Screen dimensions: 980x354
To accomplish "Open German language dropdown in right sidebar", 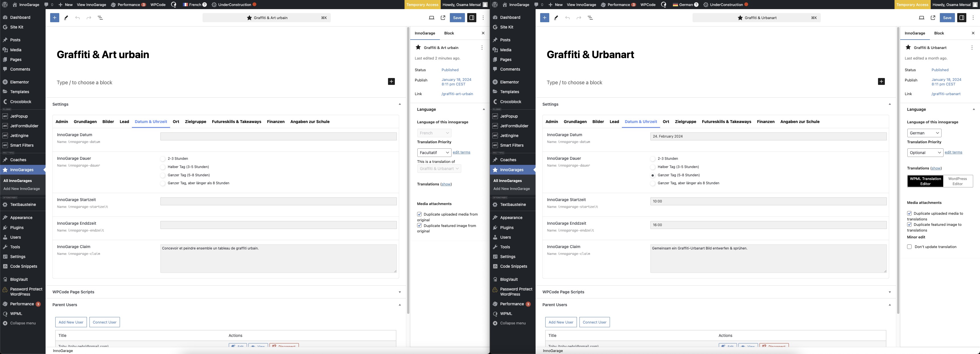I will click(x=924, y=133).
